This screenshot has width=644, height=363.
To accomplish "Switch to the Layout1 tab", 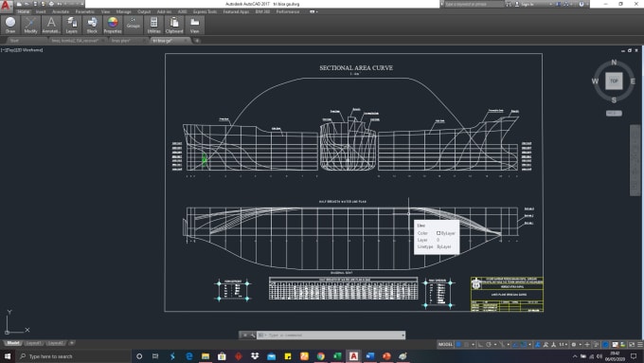I will (x=33, y=343).
